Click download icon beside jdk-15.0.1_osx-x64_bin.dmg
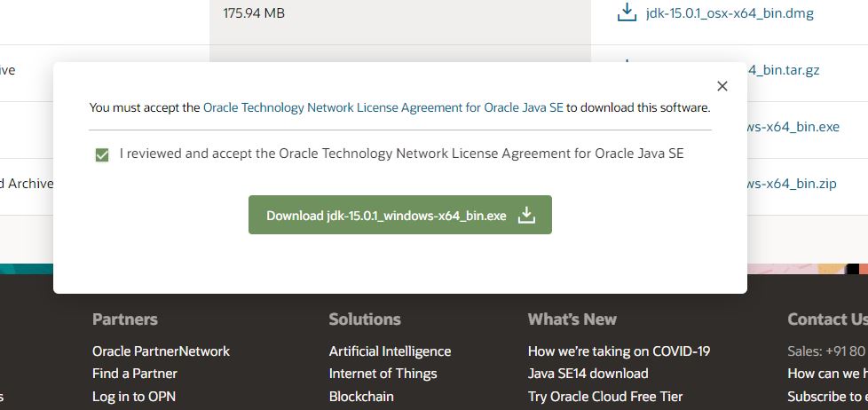This screenshot has height=410, width=868. pos(627,12)
